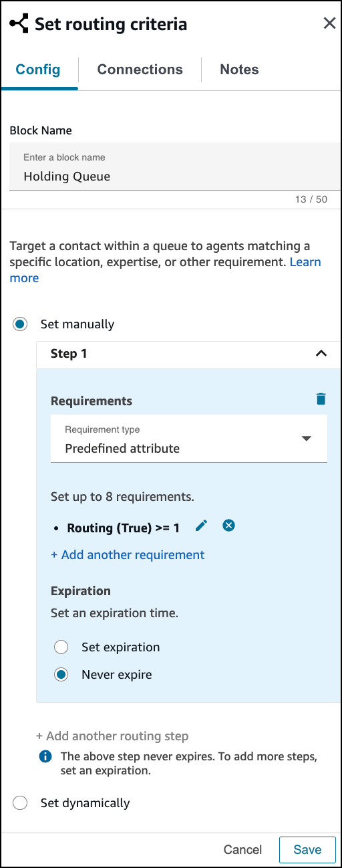This screenshot has height=868, width=342.
Task: Delete Step 1 with trash icon
Action: coord(321,399)
